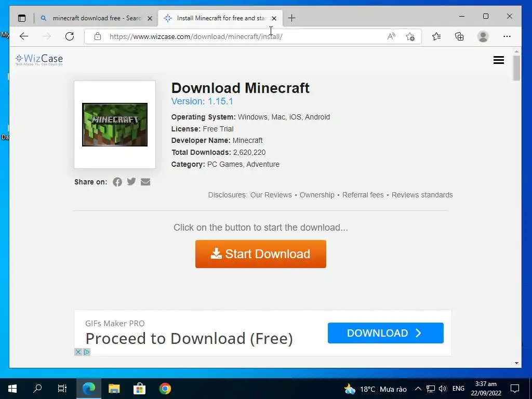Open the Windows Start menu

click(x=12, y=389)
